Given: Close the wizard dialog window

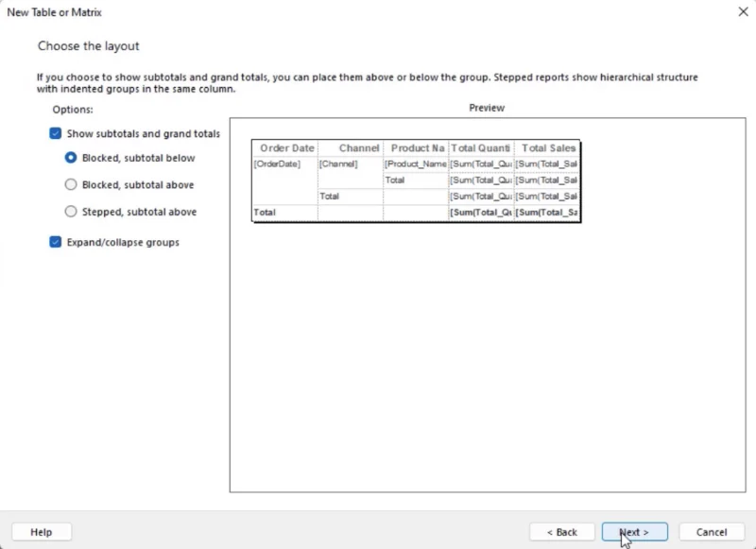Looking at the screenshot, I should (x=743, y=11).
